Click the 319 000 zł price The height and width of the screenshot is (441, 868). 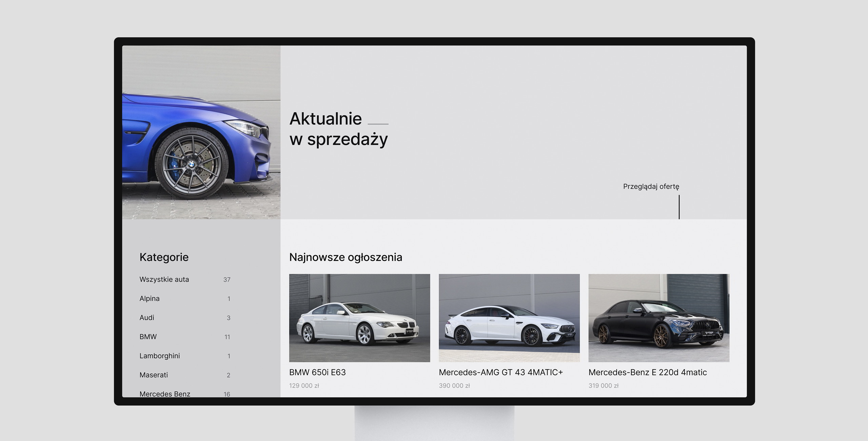pyautogui.click(x=603, y=386)
